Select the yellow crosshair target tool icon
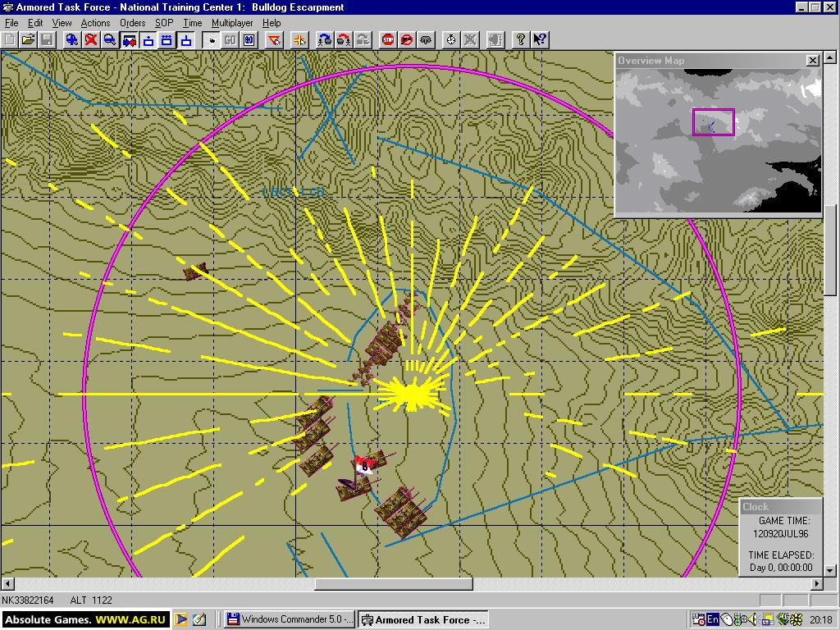 tap(299, 39)
